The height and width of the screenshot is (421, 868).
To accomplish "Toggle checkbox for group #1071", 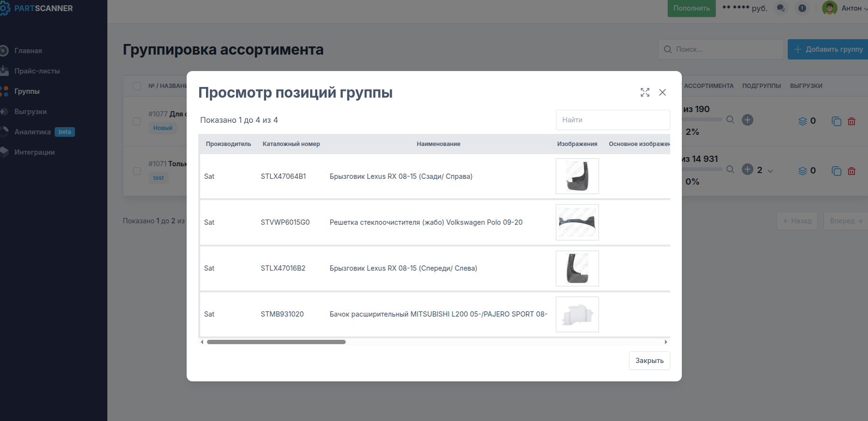I will click(x=137, y=171).
